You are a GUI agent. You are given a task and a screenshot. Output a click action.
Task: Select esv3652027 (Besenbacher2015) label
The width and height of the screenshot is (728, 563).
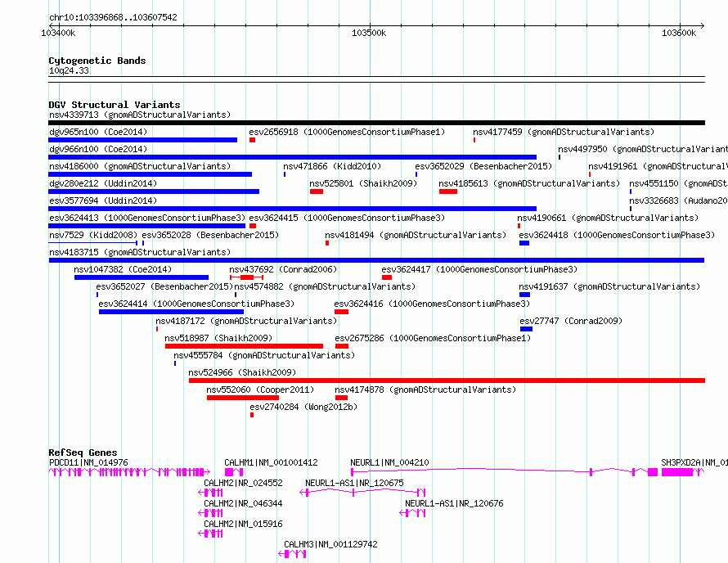pyautogui.click(x=164, y=286)
